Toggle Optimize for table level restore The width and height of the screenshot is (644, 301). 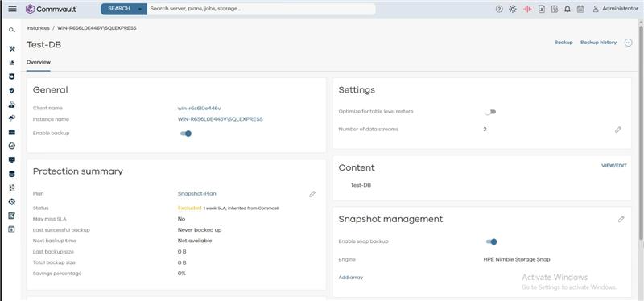point(490,112)
